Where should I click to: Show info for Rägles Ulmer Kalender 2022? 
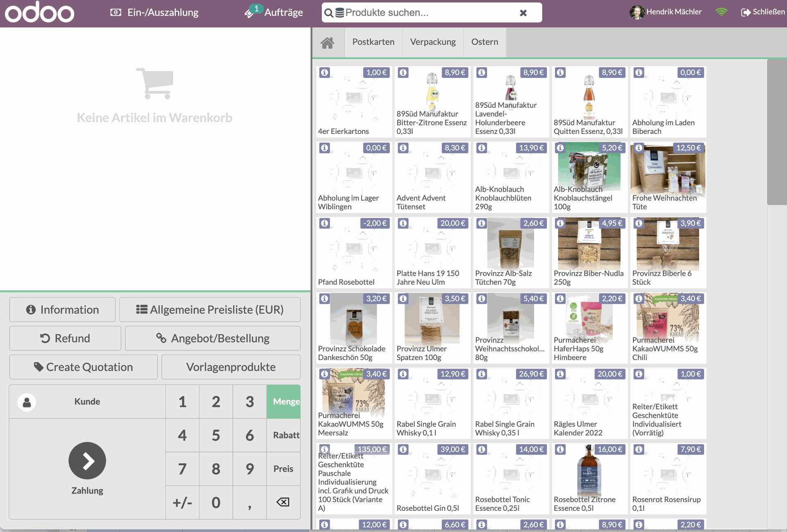560,374
